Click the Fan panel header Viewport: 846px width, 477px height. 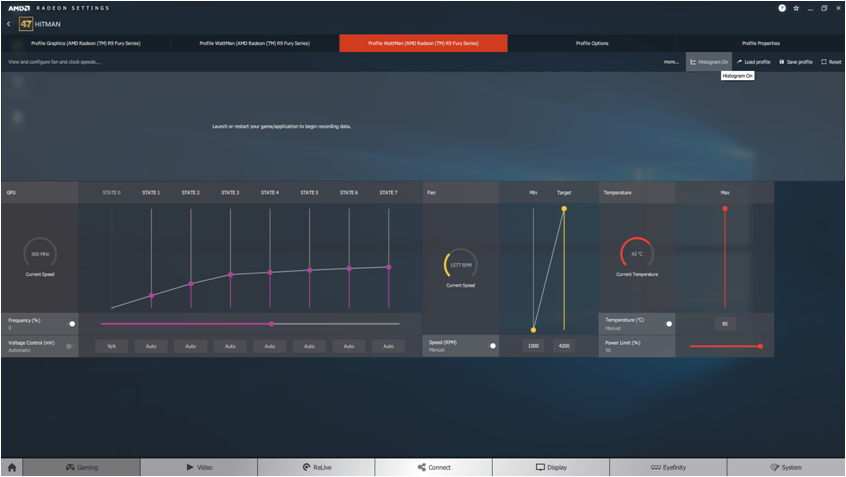click(x=461, y=193)
